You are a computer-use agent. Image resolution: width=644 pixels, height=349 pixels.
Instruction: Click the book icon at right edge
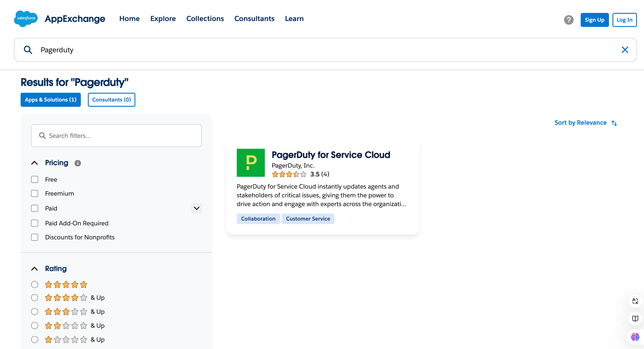[635, 318]
